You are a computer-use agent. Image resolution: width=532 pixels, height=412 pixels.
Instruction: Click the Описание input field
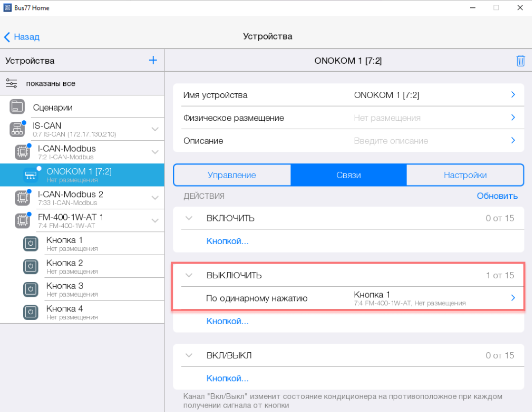tap(391, 141)
